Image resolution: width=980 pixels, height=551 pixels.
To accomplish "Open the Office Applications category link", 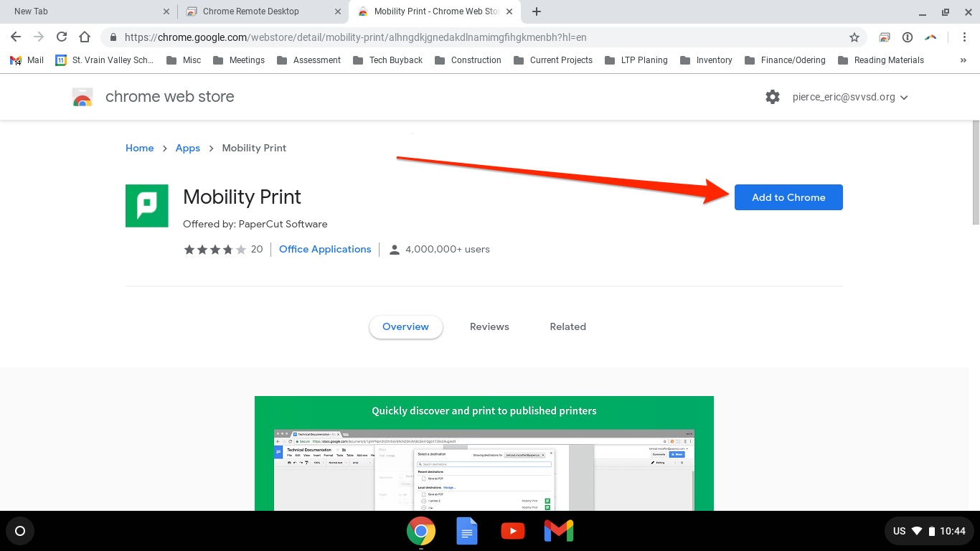I will click(x=325, y=249).
